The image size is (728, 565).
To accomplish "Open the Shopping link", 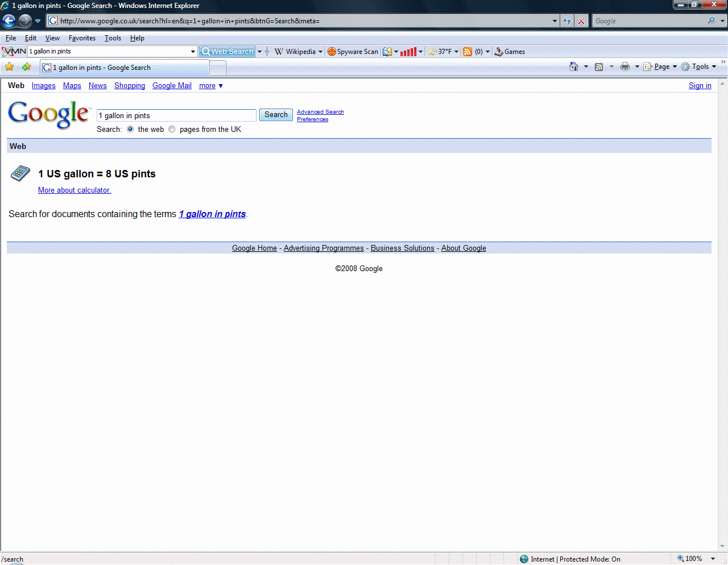I will [130, 86].
